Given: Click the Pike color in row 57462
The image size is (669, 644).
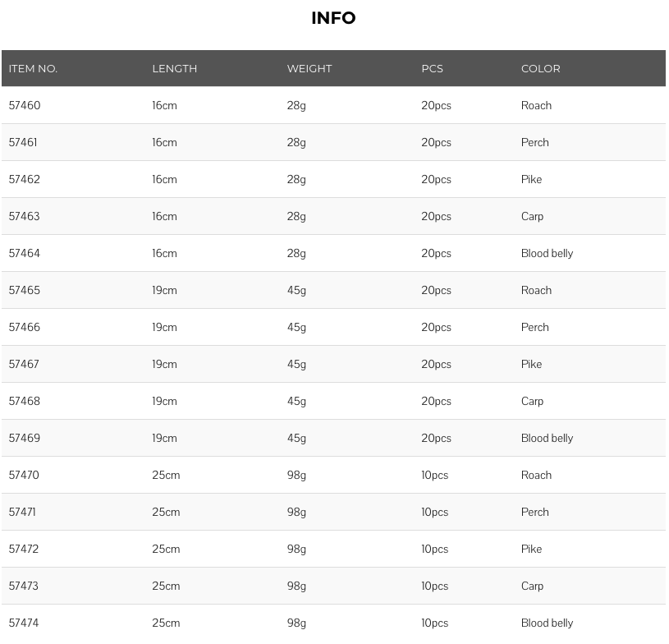Looking at the screenshot, I should pos(531,179).
